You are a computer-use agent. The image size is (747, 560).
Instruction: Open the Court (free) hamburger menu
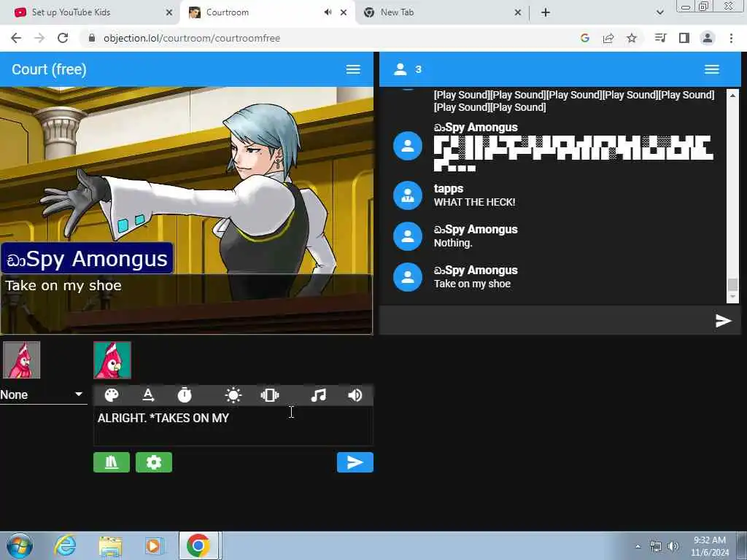point(353,69)
